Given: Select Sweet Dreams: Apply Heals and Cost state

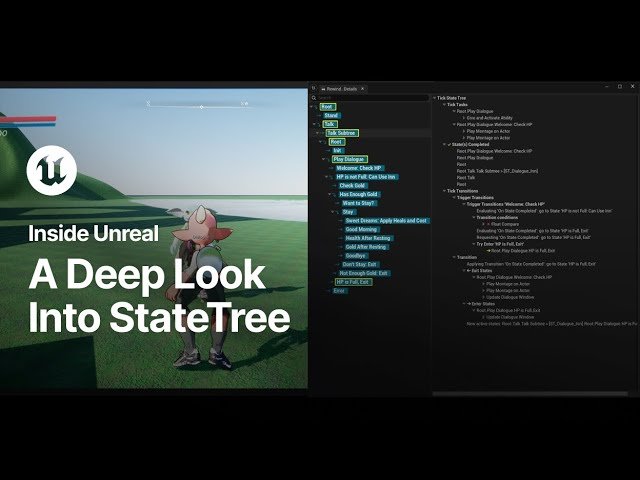Looking at the screenshot, I should [x=386, y=220].
